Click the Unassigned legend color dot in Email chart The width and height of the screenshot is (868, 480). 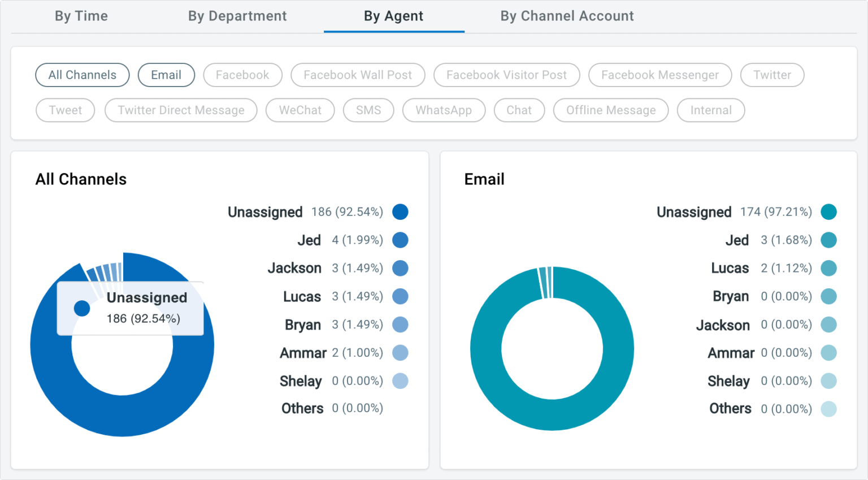coord(829,211)
